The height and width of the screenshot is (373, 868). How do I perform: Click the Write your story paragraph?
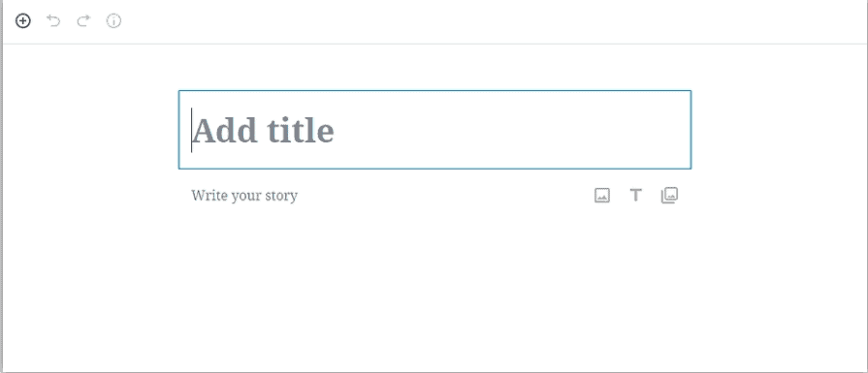244,195
